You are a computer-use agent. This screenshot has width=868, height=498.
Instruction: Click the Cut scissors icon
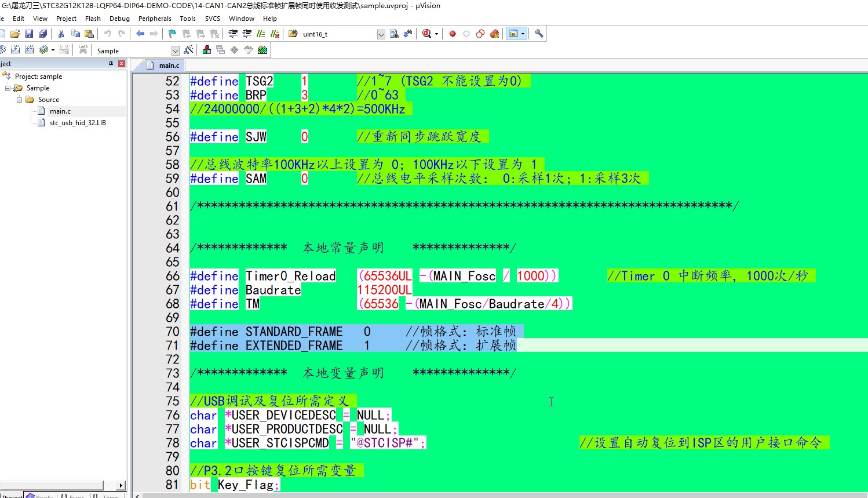click(61, 34)
